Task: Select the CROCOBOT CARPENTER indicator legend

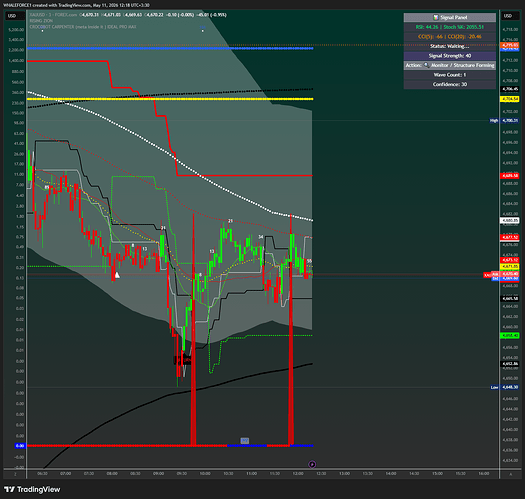Action: point(83,27)
